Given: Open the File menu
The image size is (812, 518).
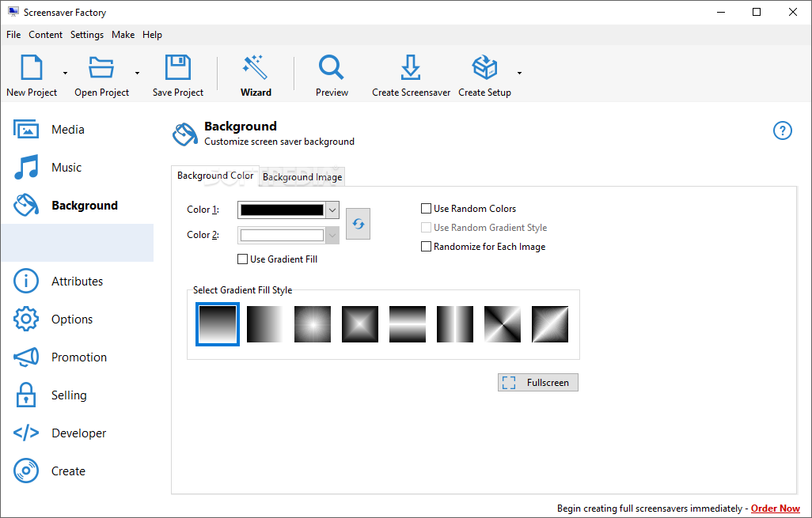Looking at the screenshot, I should click(13, 35).
